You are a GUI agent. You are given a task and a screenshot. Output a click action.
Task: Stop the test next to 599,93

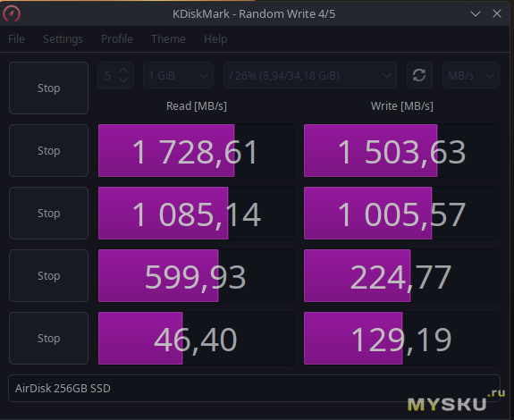pyautogui.click(x=48, y=276)
